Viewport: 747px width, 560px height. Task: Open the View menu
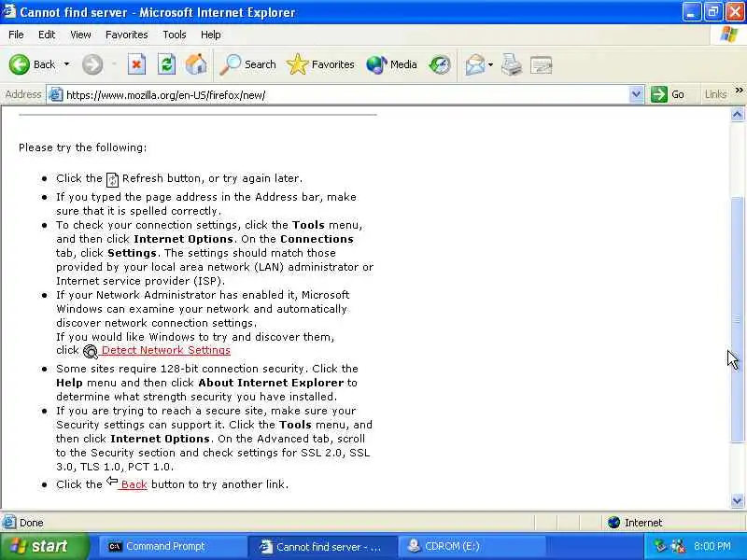80,35
